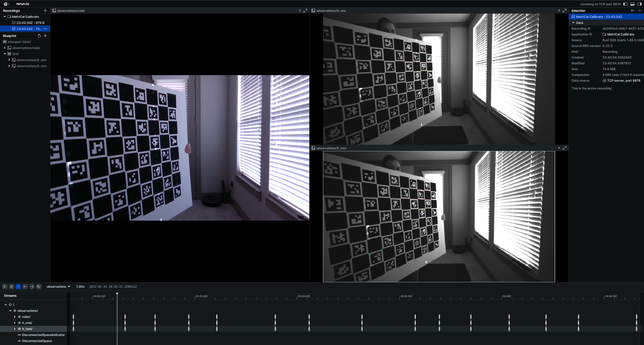
Task: Select the 23:43:54Z recording row
Action: point(25,29)
